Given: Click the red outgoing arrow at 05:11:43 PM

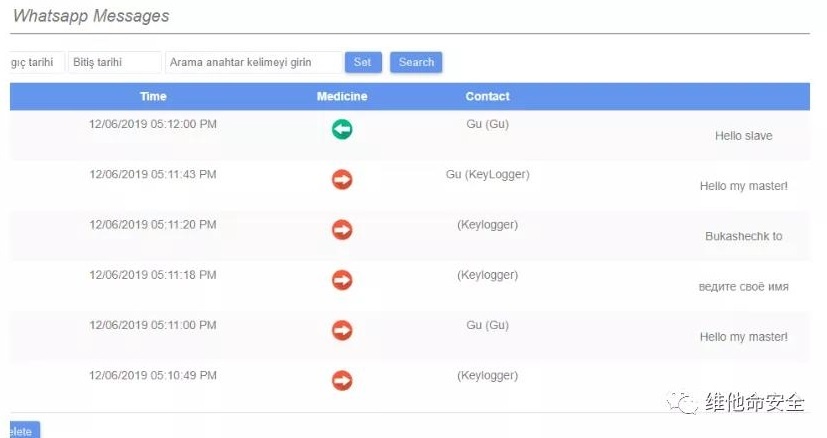Looking at the screenshot, I should click(x=342, y=179).
